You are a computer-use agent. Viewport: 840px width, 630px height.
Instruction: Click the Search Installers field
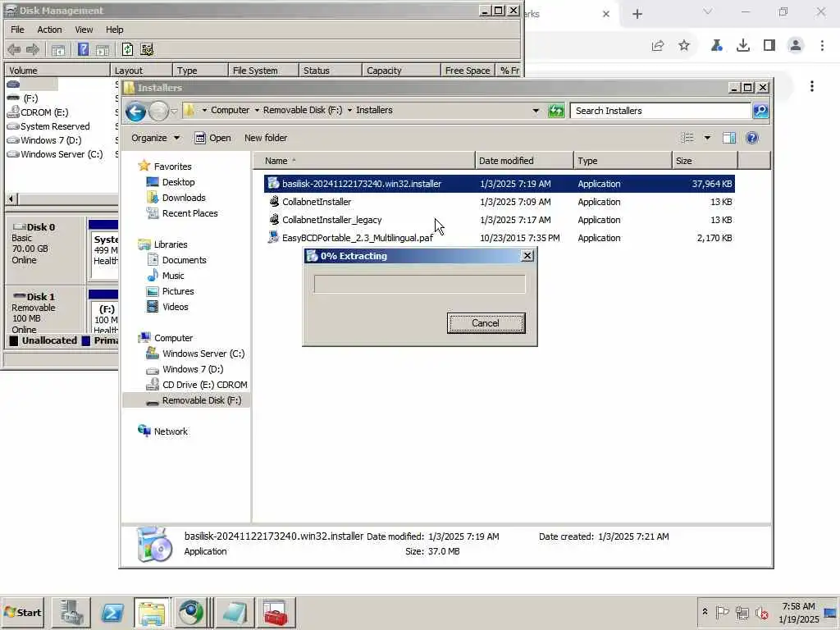[660, 111]
